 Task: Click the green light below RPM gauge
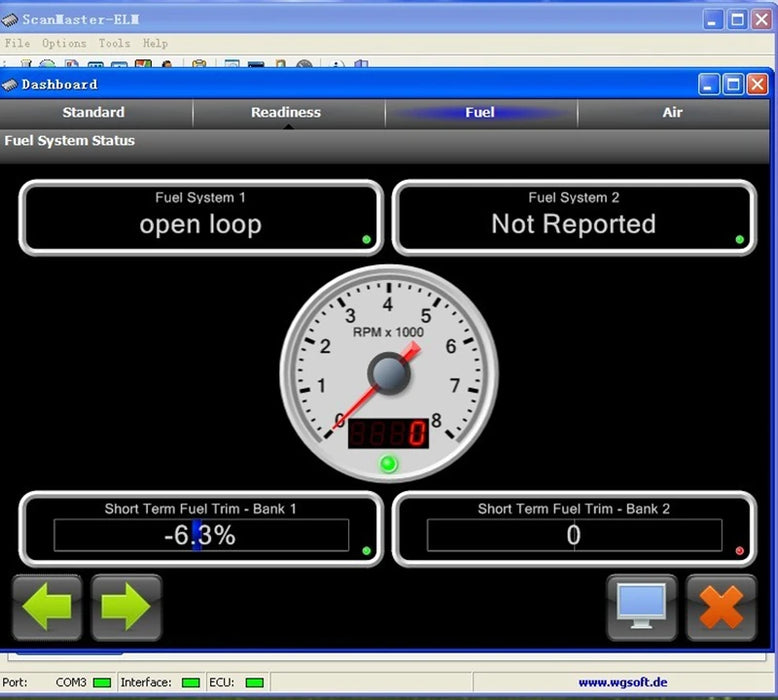[x=389, y=463]
